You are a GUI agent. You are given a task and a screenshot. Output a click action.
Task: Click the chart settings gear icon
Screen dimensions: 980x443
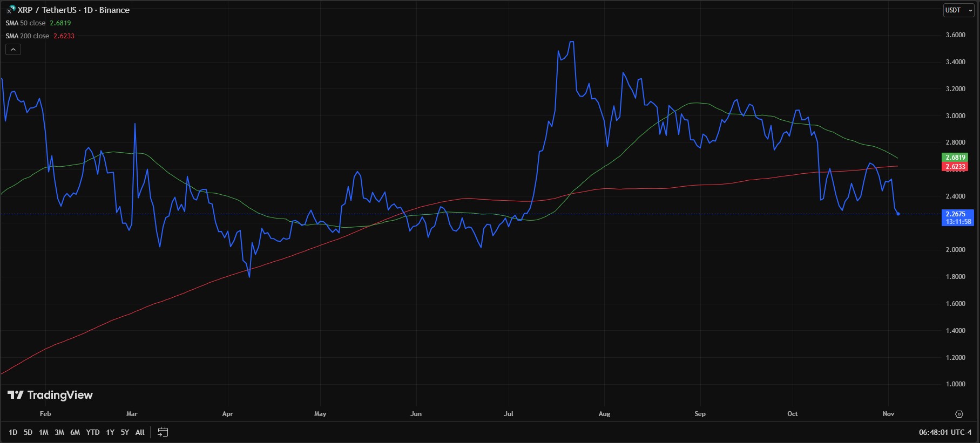tap(959, 414)
